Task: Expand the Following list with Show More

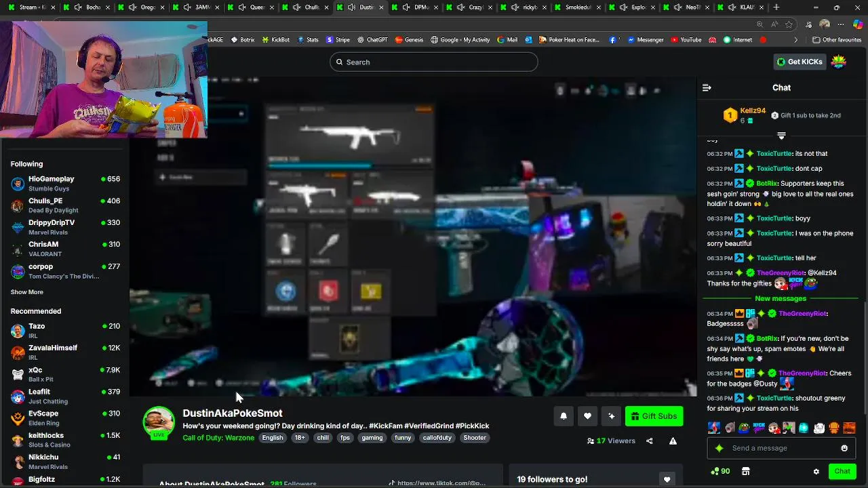Action: pyautogui.click(x=27, y=292)
